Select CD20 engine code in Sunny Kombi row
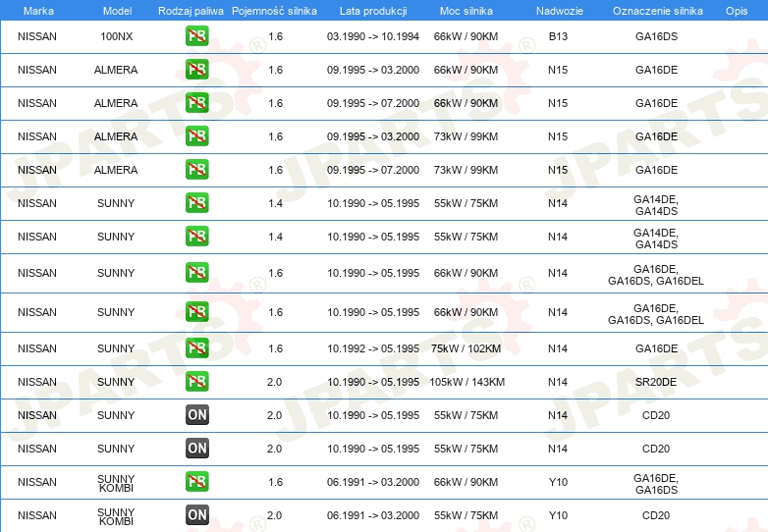 pyautogui.click(x=656, y=515)
